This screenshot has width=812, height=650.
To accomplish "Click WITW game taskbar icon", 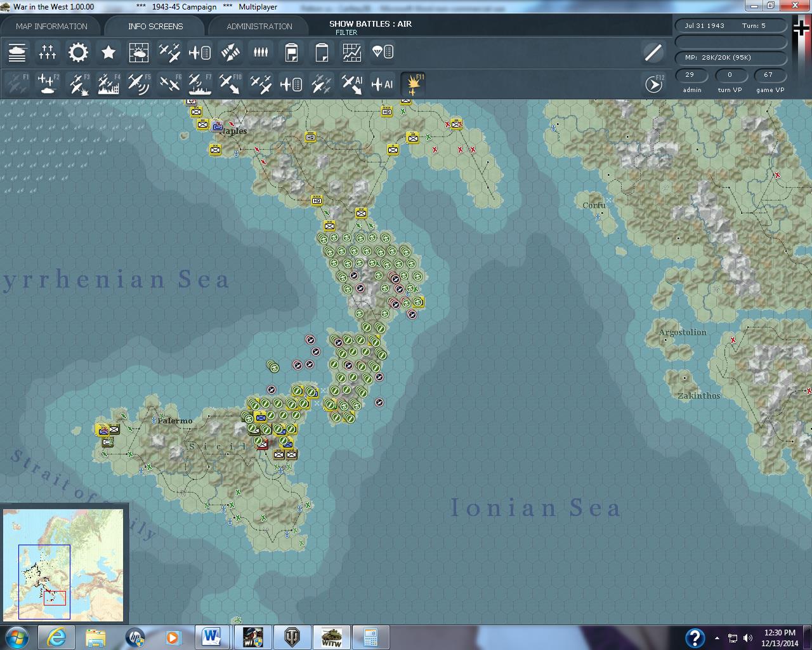I will [x=332, y=637].
